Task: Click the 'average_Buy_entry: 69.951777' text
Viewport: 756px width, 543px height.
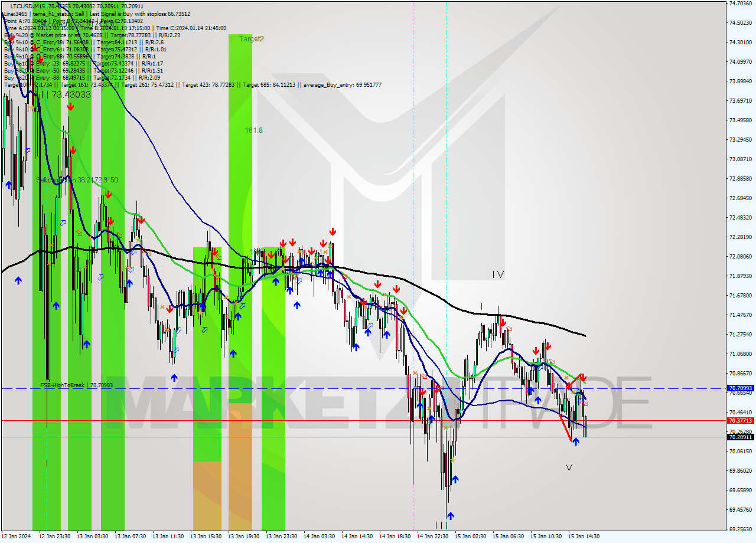Action: pos(343,84)
